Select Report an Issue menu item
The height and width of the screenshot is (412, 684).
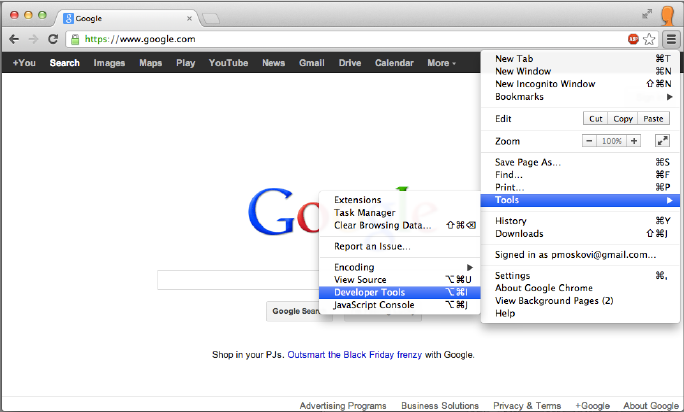(400, 247)
